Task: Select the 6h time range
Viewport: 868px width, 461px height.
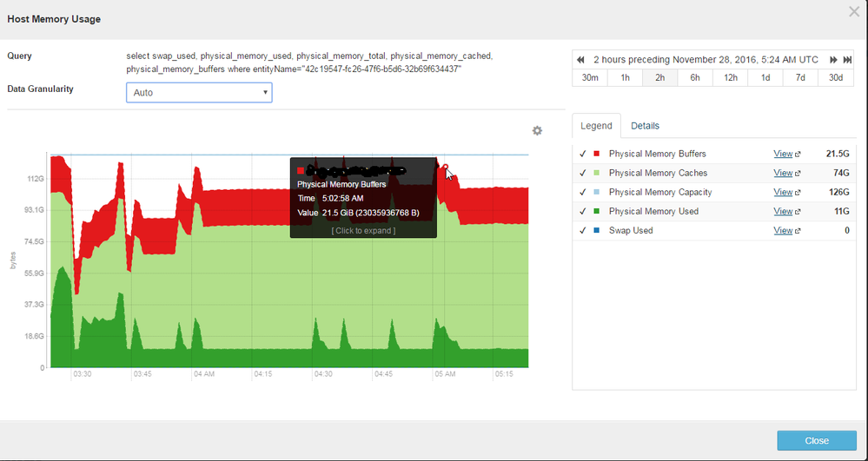Action: (695, 77)
